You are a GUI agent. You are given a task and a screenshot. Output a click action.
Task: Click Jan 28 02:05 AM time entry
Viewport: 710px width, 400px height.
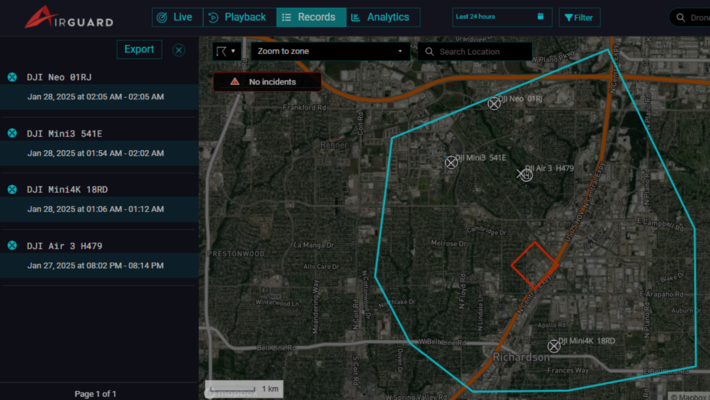tap(99, 97)
